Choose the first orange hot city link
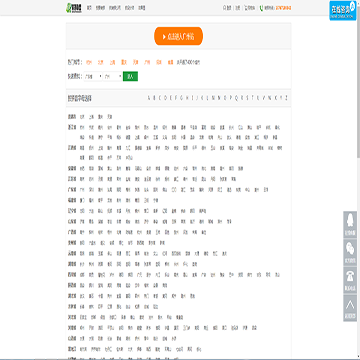Viewport: 360px width, 360px height. click(x=89, y=62)
